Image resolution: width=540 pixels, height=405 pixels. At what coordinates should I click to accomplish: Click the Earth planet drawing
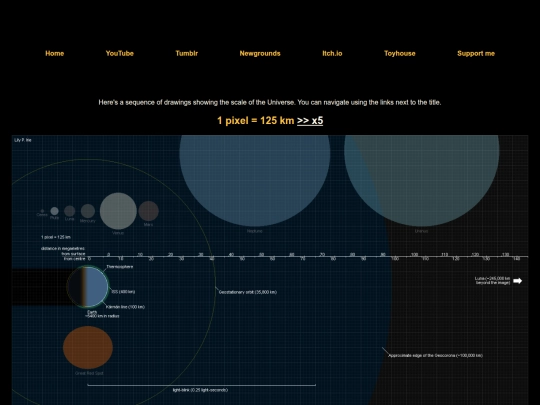click(x=88, y=287)
